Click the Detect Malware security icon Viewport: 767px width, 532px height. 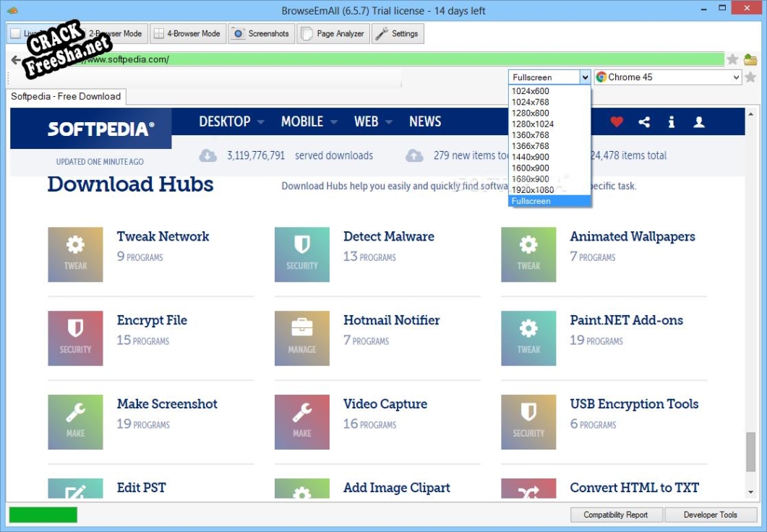(302, 254)
